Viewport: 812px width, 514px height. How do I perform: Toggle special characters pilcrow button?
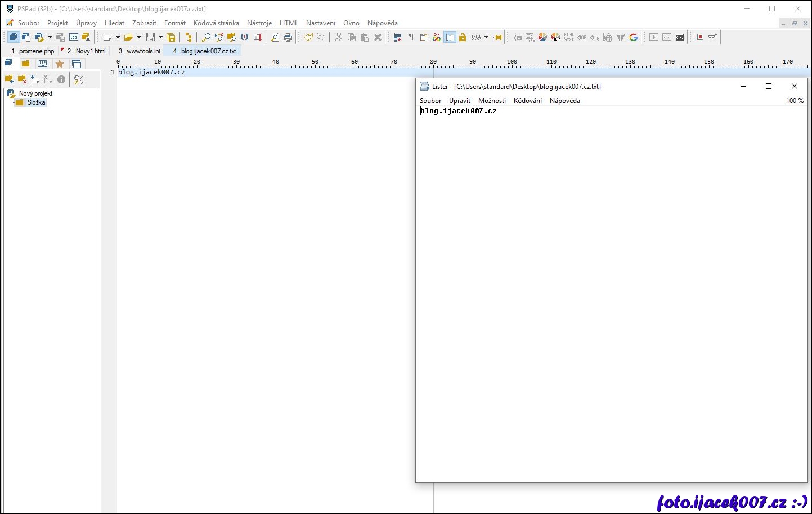[x=411, y=37]
